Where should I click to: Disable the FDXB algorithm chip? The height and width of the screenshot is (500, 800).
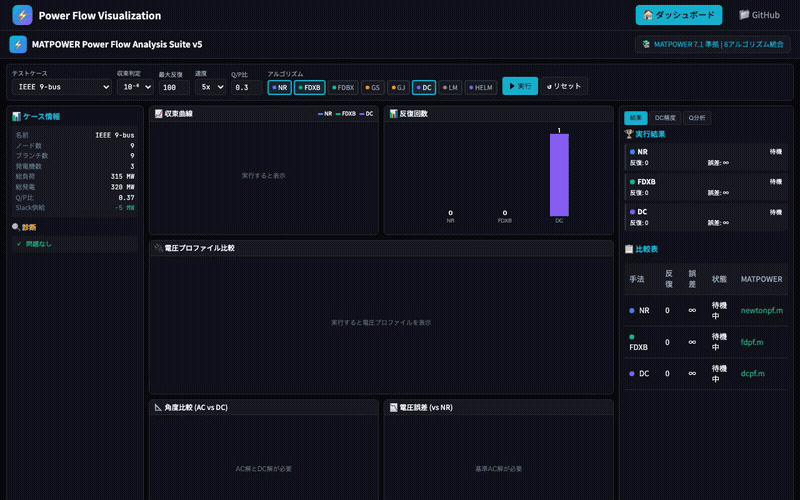click(310, 87)
